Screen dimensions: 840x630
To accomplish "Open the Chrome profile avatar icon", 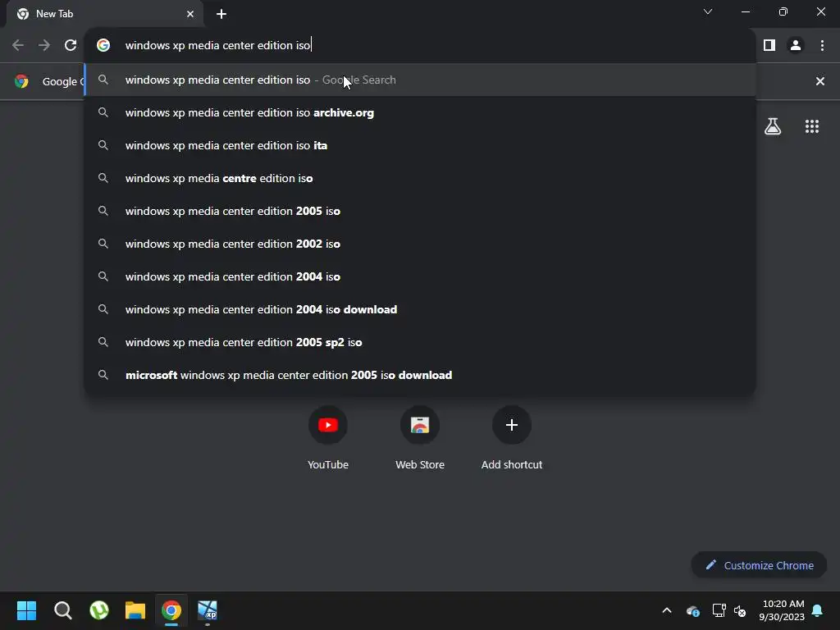I will [796, 46].
